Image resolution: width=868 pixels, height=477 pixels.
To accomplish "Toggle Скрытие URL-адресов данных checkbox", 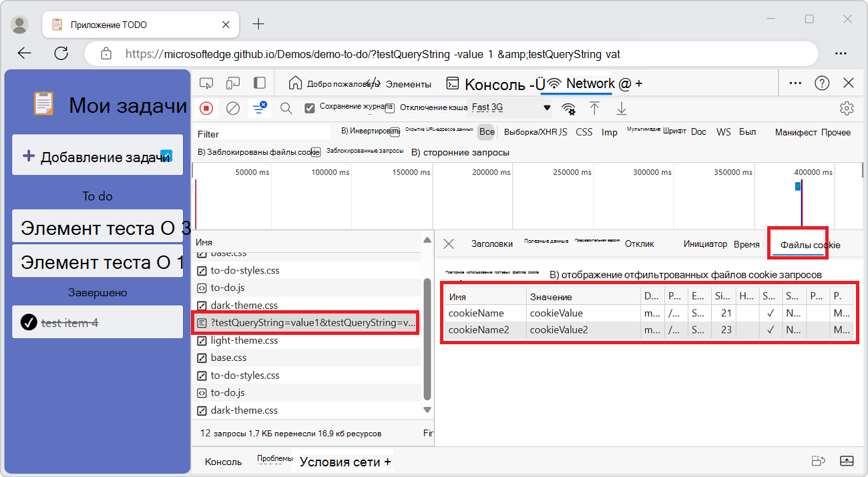I will 395,132.
